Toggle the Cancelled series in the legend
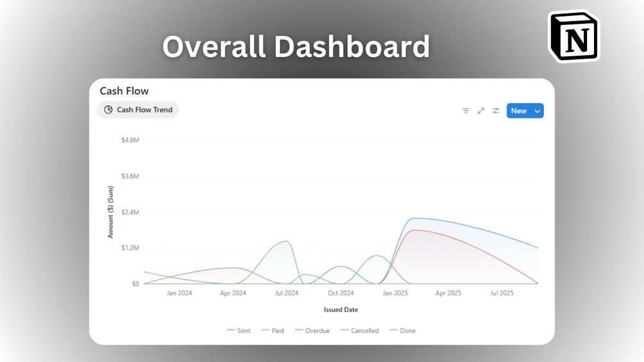644x362 pixels. click(359, 331)
